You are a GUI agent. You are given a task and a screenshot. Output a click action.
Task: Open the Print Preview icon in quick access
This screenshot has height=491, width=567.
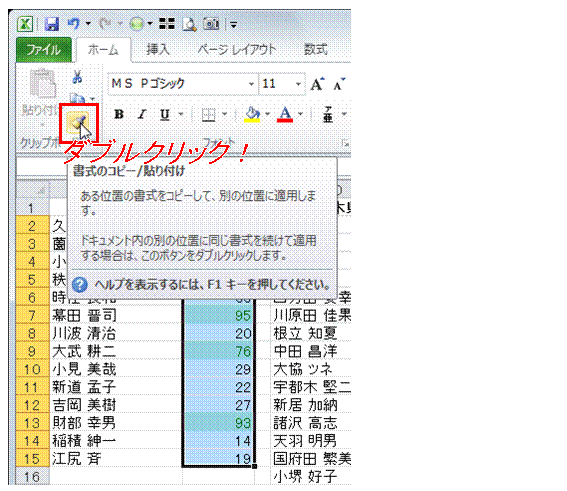click(x=189, y=24)
